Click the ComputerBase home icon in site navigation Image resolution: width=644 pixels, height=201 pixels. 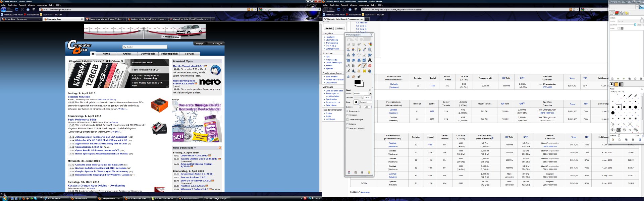click(93, 54)
